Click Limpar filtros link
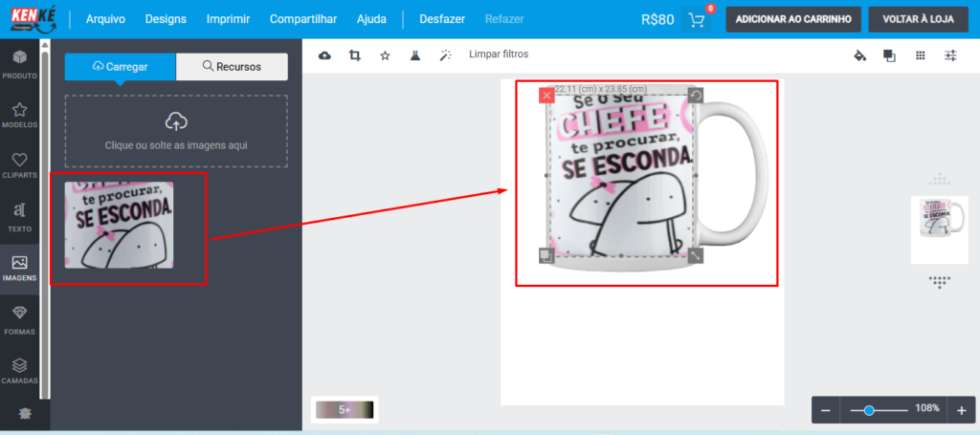The width and height of the screenshot is (980, 435). click(x=499, y=54)
